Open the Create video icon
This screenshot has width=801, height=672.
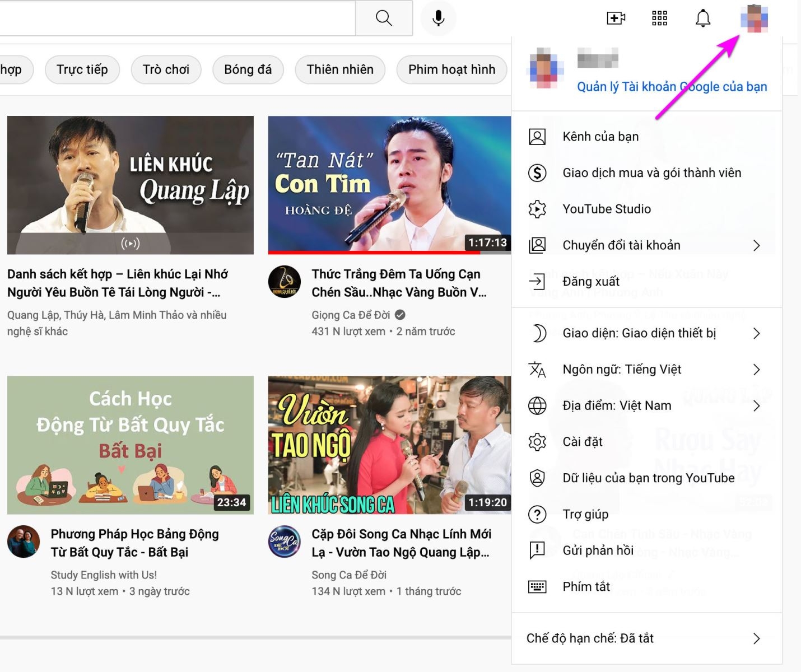[x=614, y=17]
